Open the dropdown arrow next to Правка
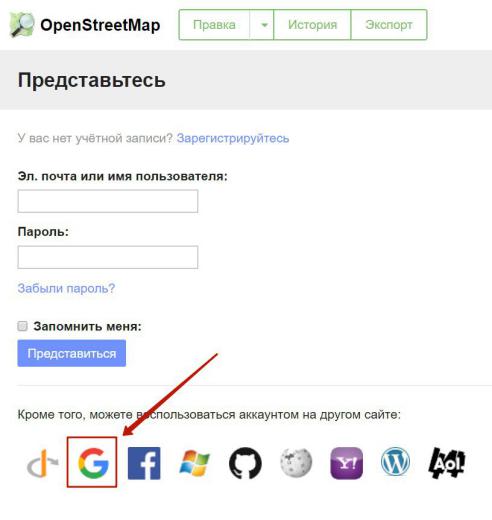492x520 pixels. tap(262, 25)
